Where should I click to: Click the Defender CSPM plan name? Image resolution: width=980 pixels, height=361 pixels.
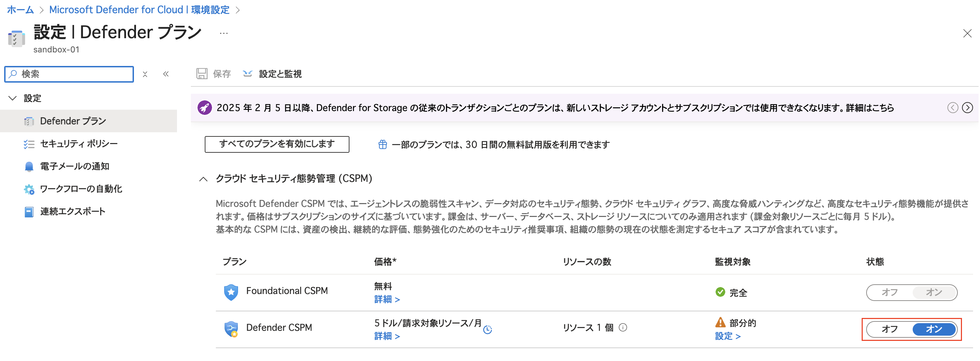[279, 328]
